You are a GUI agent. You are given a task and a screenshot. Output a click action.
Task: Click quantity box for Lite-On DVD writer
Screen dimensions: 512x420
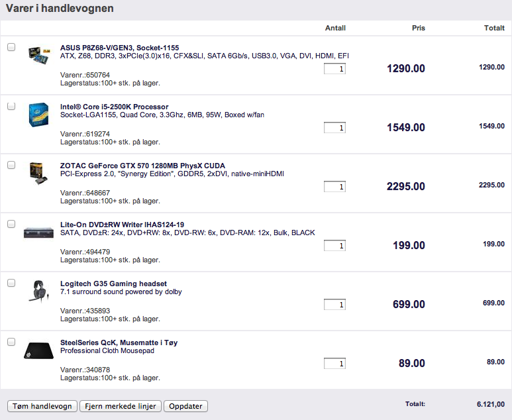click(334, 246)
